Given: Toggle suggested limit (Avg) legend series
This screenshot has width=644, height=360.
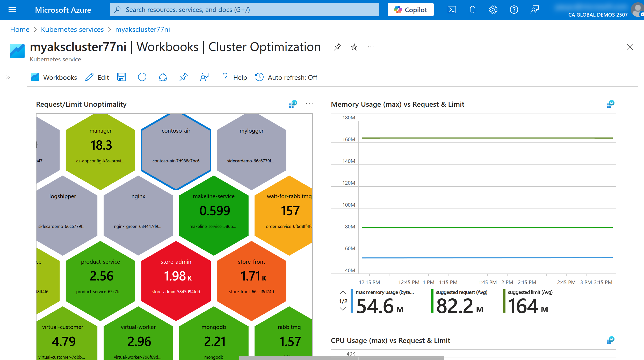Looking at the screenshot, I should [528, 301].
